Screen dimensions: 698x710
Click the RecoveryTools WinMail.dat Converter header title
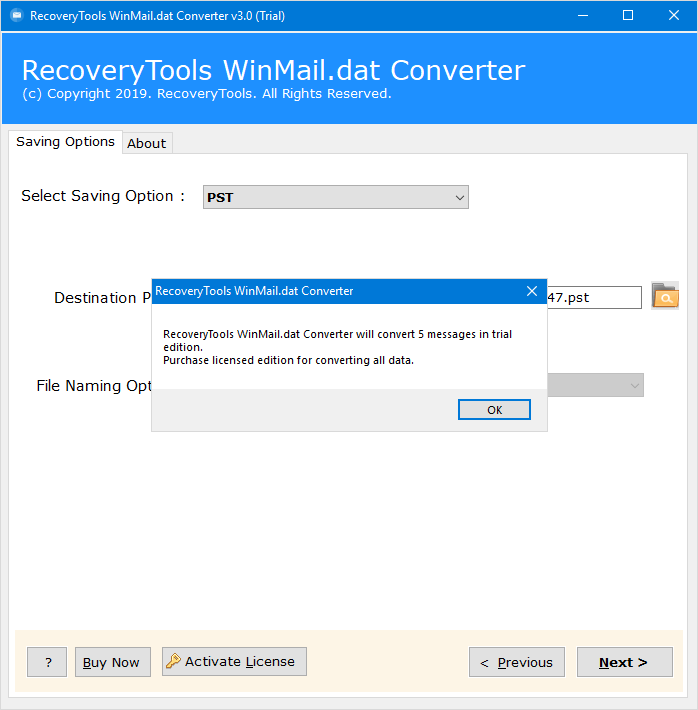(x=274, y=70)
